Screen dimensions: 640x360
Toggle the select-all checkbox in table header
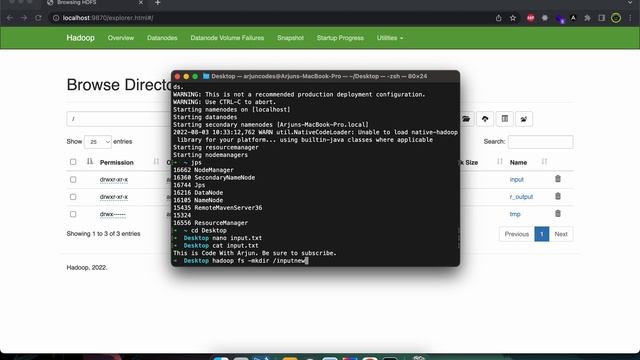[x=73, y=162]
